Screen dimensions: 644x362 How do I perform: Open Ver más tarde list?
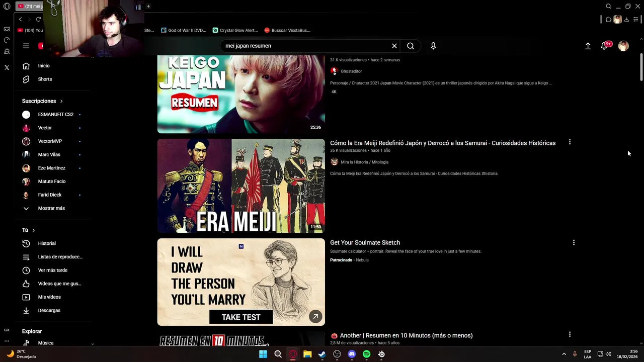[x=53, y=270]
